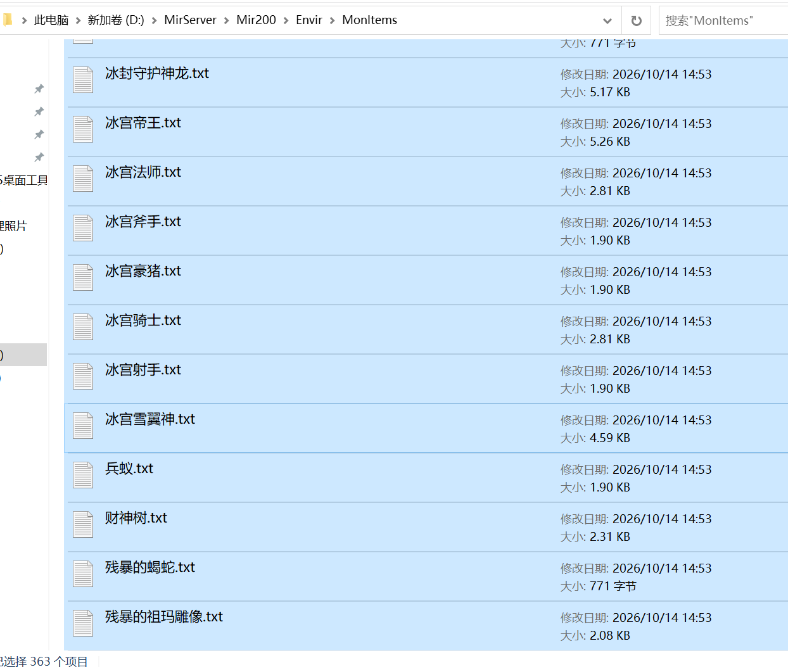Click the 2.08 KB size text

(x=610, y=636)
